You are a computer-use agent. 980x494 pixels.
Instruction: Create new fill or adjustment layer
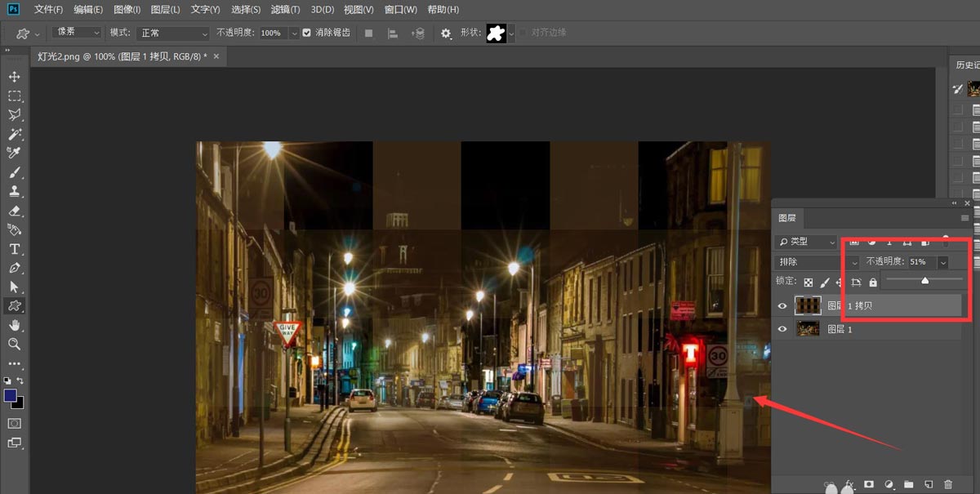[x=889, y=485]
